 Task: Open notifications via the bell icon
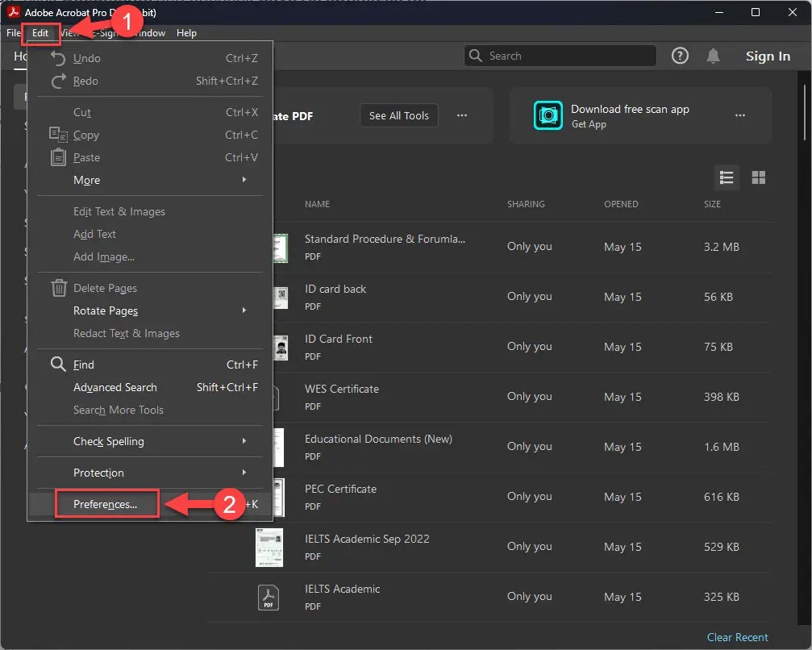714,56
